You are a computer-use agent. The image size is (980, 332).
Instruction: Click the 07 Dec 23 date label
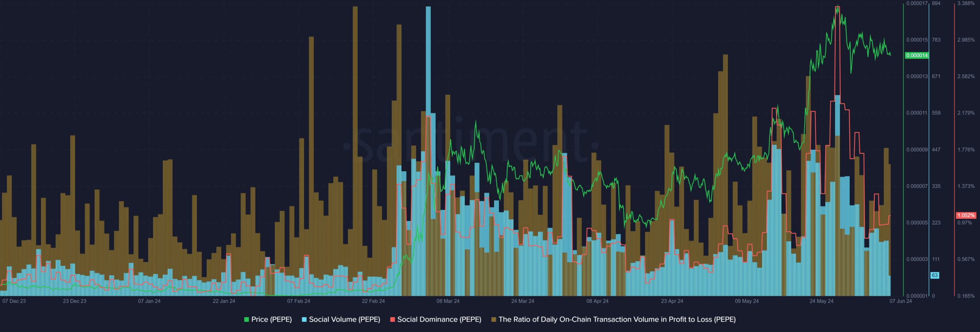14,301
